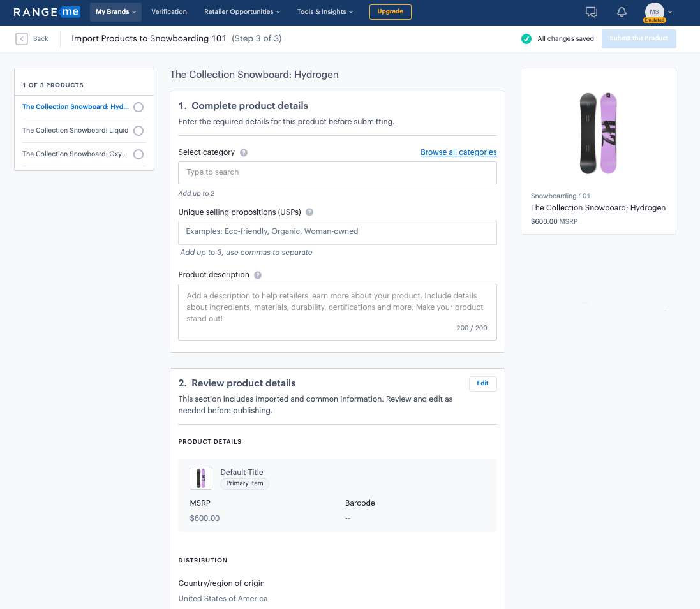Open the messages chat icon
Viewport: 700px width, 609px height.
click(591, 12)
